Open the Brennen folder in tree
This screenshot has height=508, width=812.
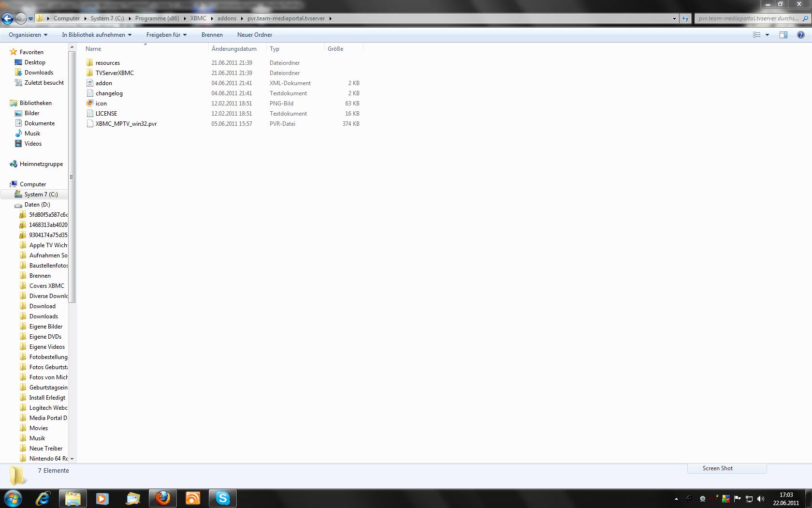point(40,276)
